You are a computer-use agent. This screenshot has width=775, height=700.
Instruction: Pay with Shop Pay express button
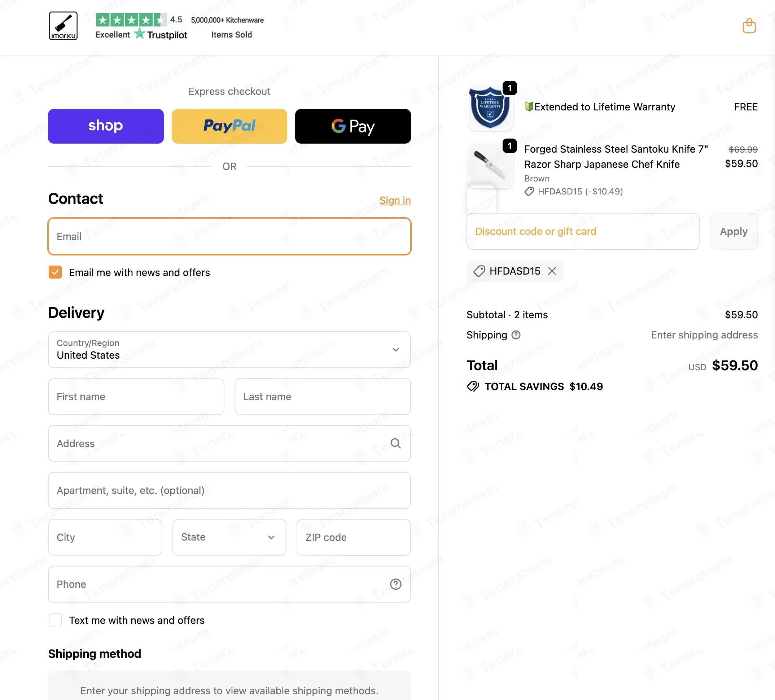click(x=106, y=126)
